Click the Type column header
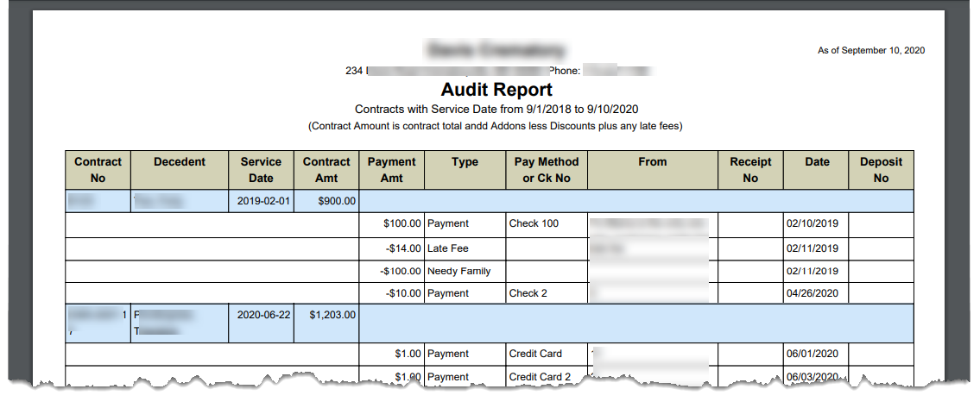Screen dimensions: 980x408 tap(465, 170)
